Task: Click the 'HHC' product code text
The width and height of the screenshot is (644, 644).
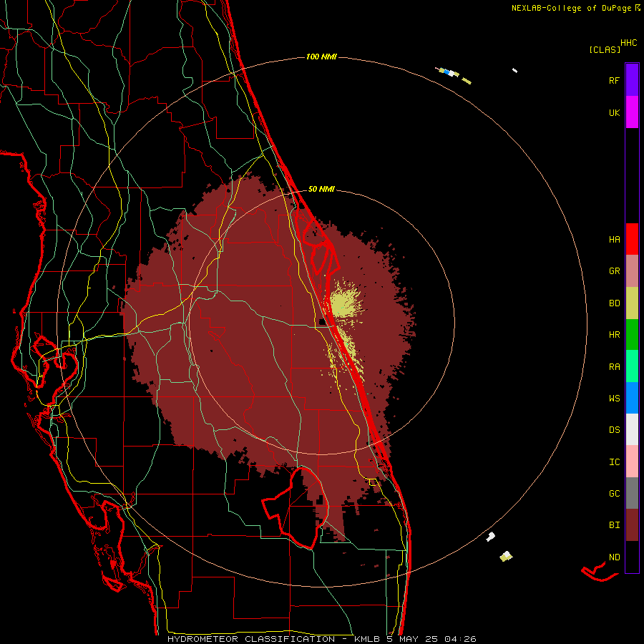Action: [x=629, y=43]
